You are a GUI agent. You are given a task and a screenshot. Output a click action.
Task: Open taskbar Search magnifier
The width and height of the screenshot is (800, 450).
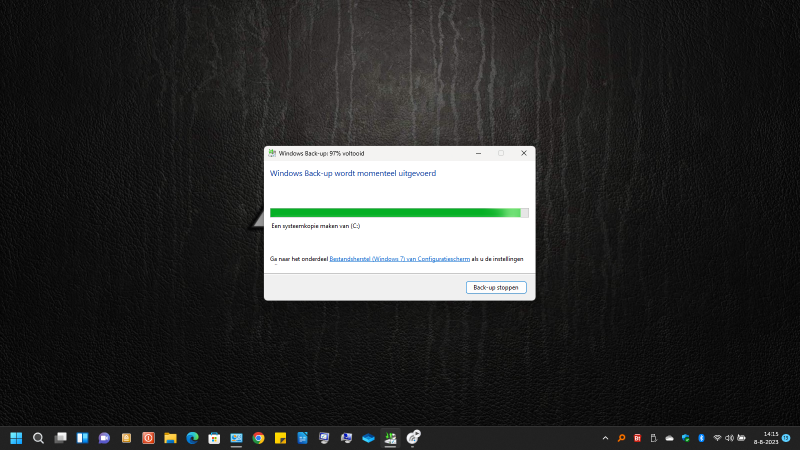tap(38, 438)
